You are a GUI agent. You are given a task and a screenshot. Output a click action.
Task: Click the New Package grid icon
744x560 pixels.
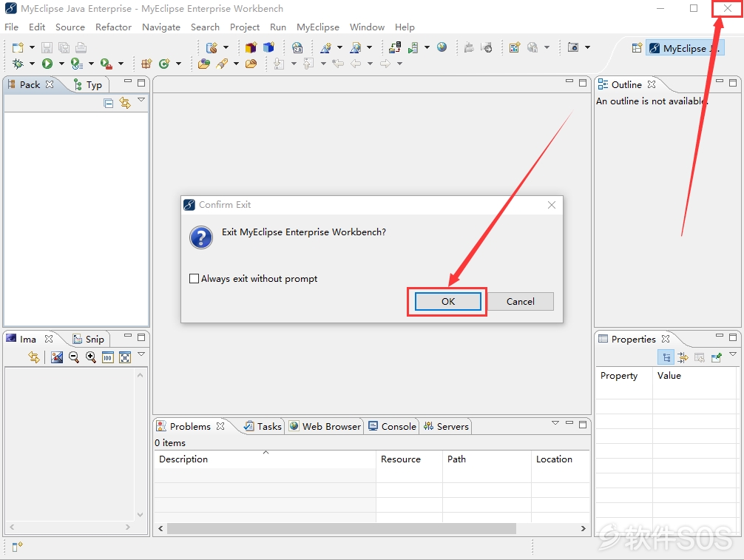point(146,64)
